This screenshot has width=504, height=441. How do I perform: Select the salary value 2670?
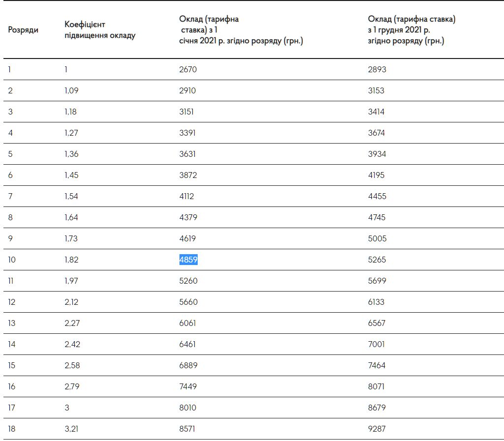[x=188, y=69]
